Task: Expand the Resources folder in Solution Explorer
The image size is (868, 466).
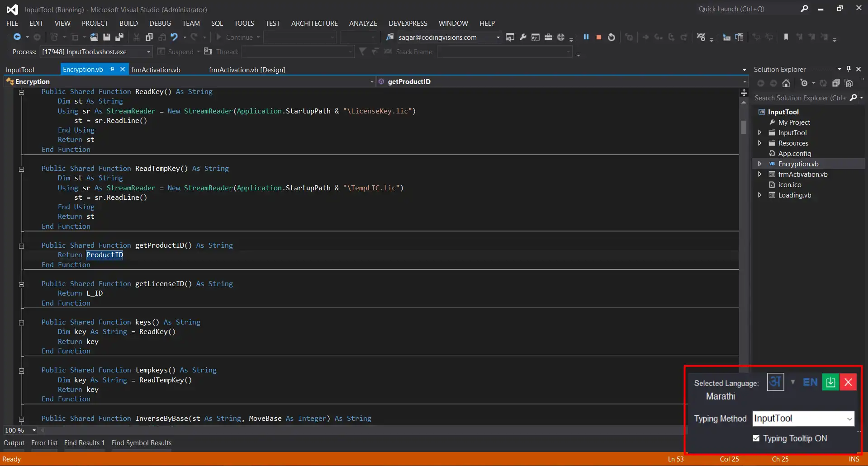Action: click(x=760, y=143)
